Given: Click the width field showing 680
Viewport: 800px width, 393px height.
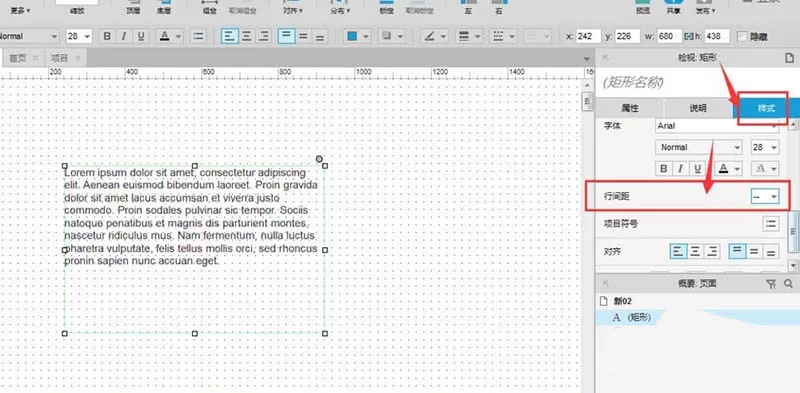Looking at the screenshot, I should [x=669, y=36].
